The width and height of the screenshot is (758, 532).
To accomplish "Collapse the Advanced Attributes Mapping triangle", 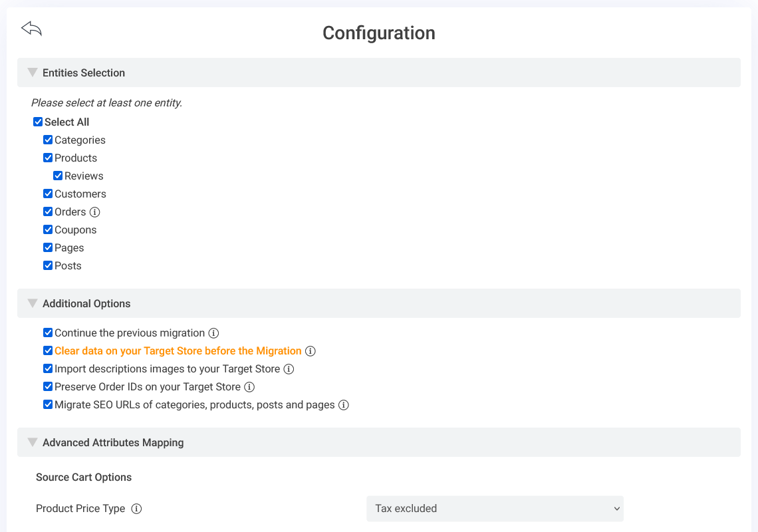I will pyautogui.click(x=33, y=442).
